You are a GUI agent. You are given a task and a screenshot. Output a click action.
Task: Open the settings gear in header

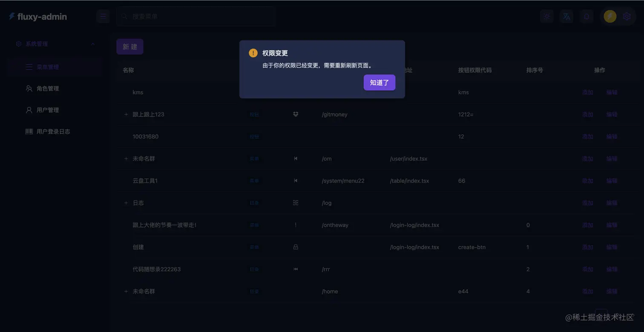point(627,17)
